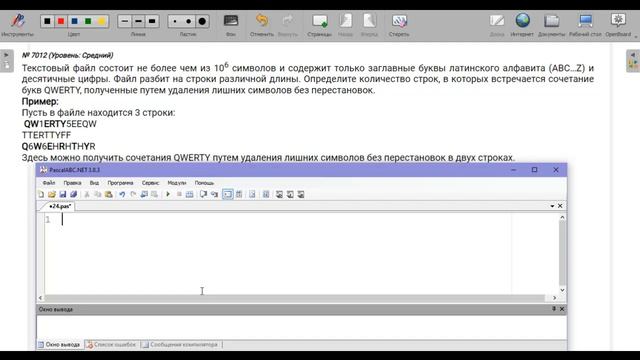
Task: Open the Модули menu
Action: coord(177,183)
